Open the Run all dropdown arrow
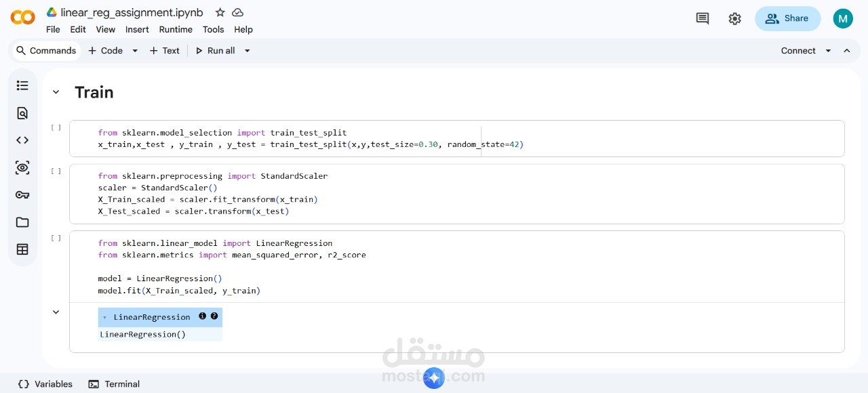The width and height of the screenshot is (868, 393). [x=248, y=51]
